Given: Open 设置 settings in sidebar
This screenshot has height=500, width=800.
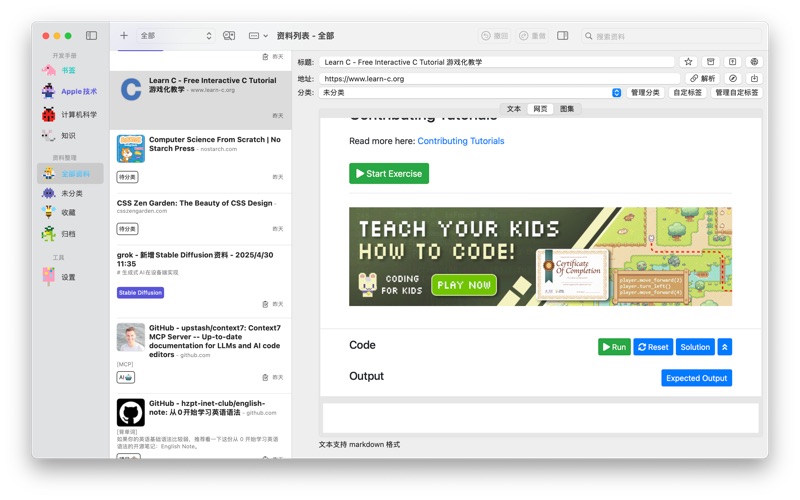Looking at the screenshot, I should pyautogui.click(x=68, y=277).
